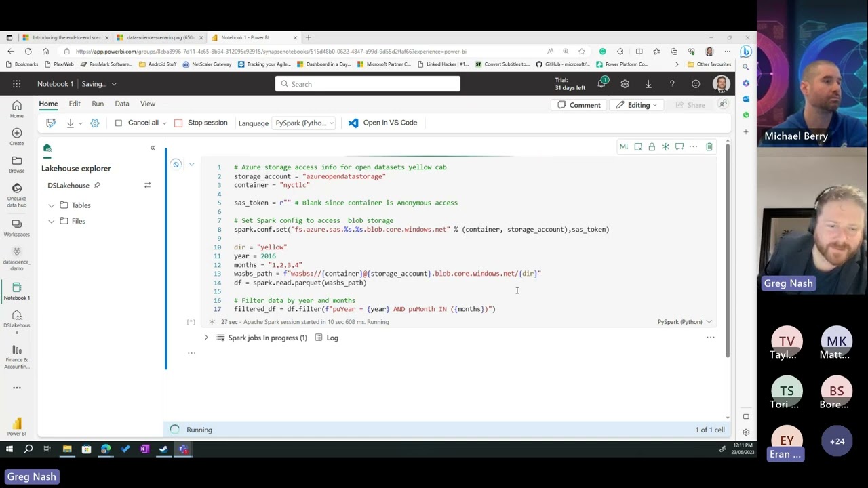Open settings gear in header
Screen dimensions: 868x488
(625, 84)
